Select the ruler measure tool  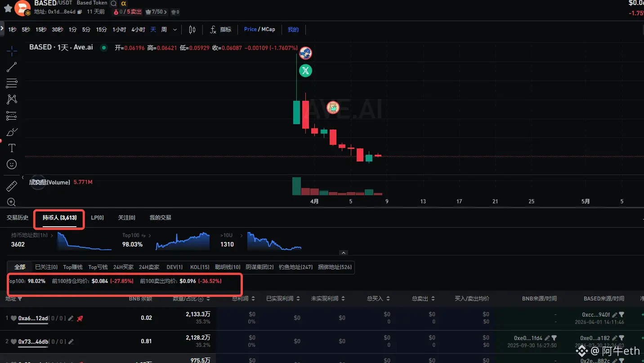coord(12,186)
